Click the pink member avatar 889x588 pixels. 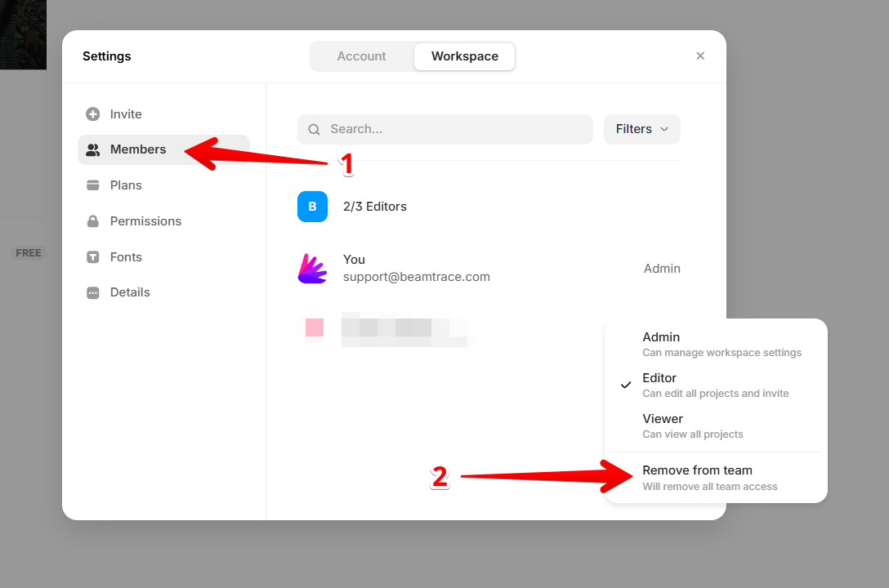(x=314, y=327)
